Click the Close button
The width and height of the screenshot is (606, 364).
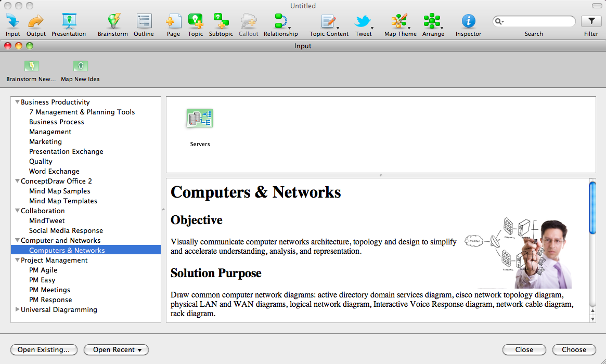point(524,350)
